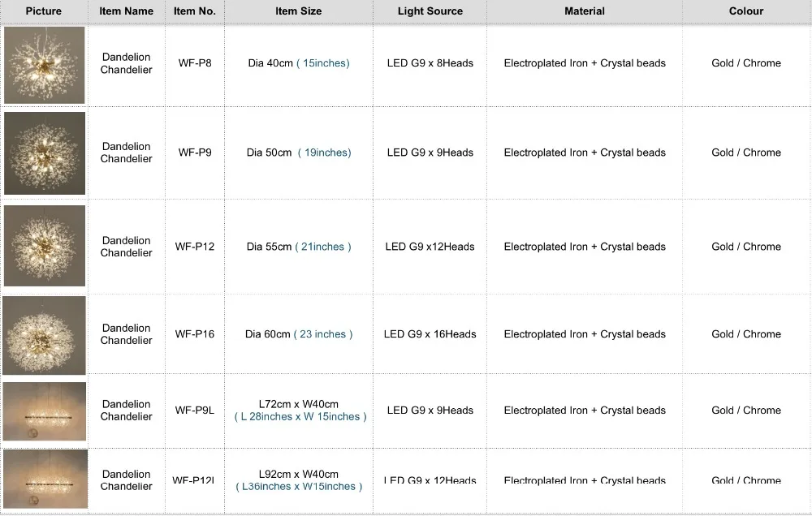The image size is (812, 516).
Task: Select the Item Size header cell
Action: pos(299,11)
